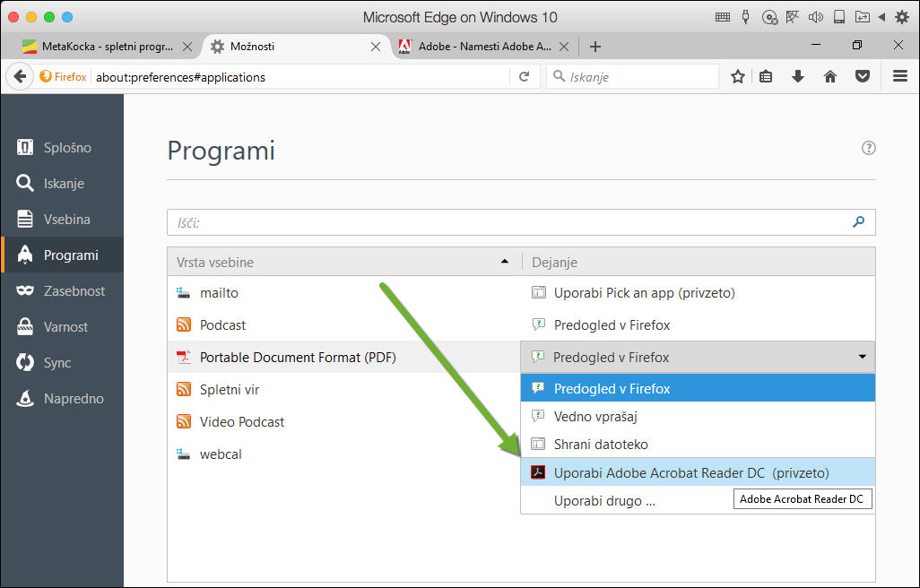Click the Podcast feed icon
Image resolution: width=920 pixels, height=588 pixels.
click(x=184, y=324)
